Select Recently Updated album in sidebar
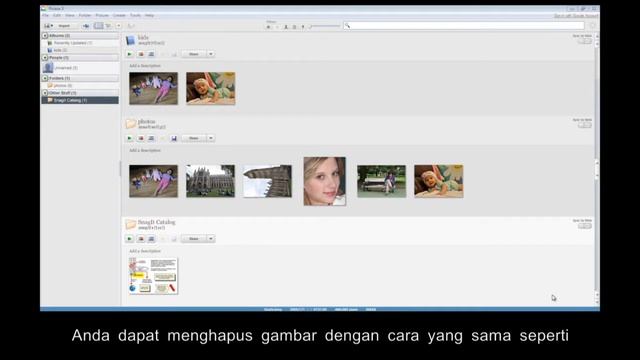This screenshot has width=640, height=360. pyautogui.click(x=80, y=43)
